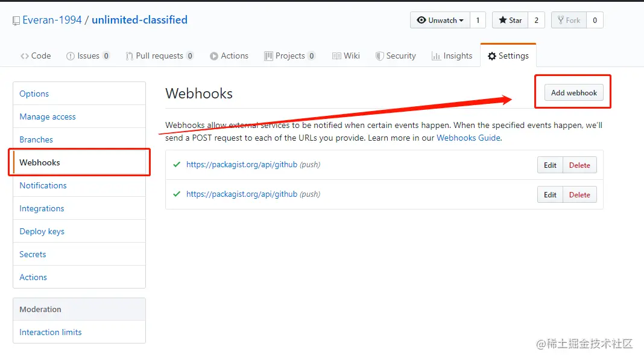Delete the first packagist webhook

pos(579,165)
